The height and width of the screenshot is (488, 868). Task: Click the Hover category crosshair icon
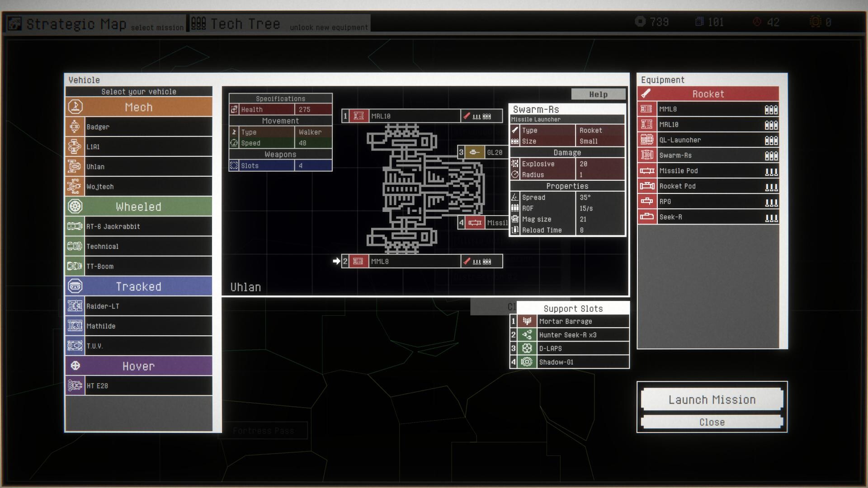click(76, 366)
